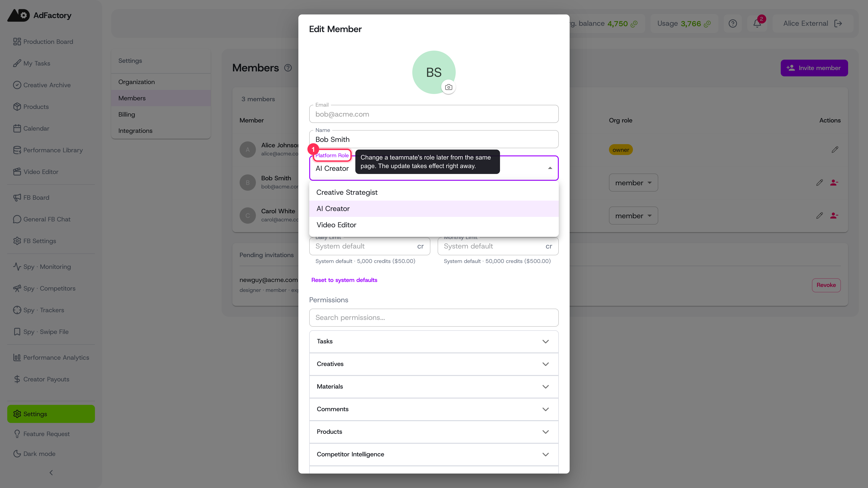Expand the Comments permissions section
This screenshot has width=868, height=488.
coord(434,409)
